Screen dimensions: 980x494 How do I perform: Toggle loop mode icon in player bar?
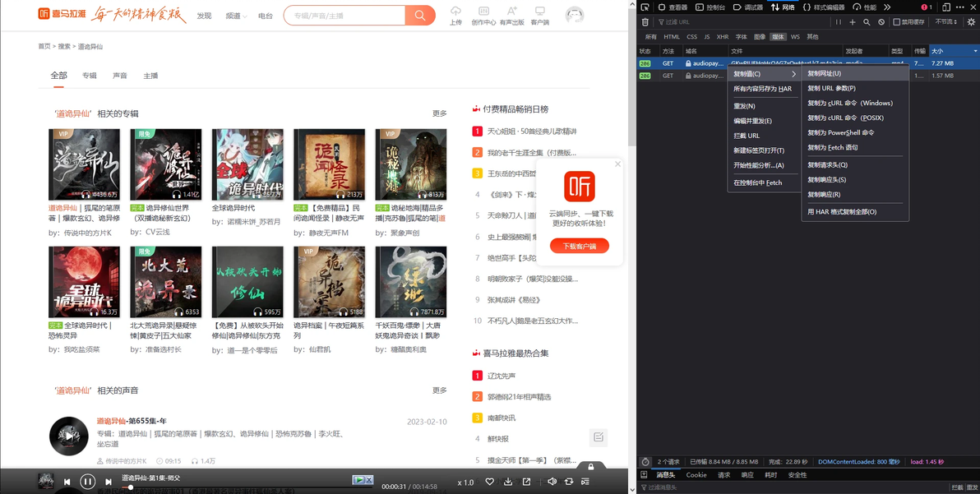click(x=569, y=482)
